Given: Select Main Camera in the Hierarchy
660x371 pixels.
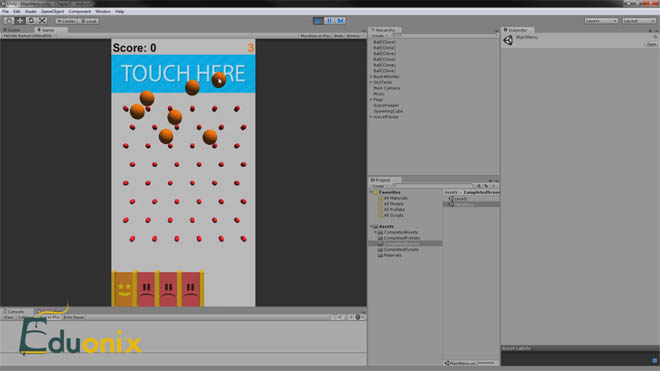Looking at the screenshot, I should [x=386, y=88].
